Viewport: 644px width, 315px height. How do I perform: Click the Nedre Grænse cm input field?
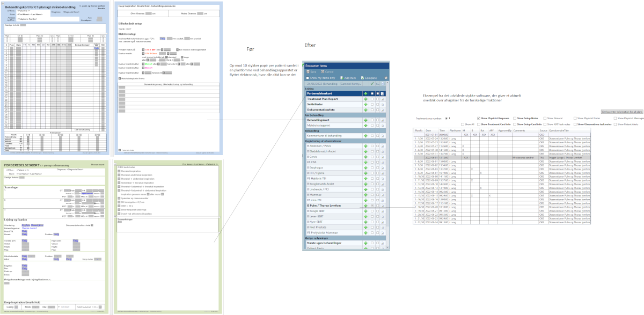pos(200,13)
